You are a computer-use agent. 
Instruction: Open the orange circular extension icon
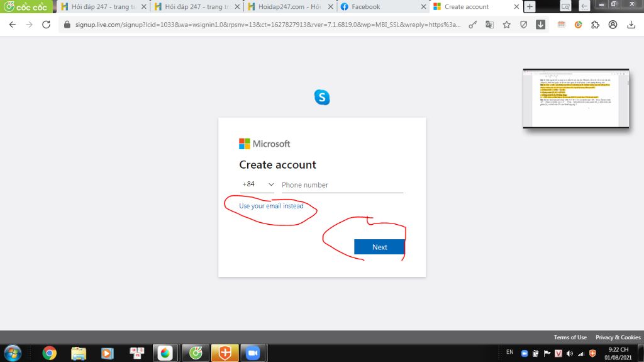point(579,25)
